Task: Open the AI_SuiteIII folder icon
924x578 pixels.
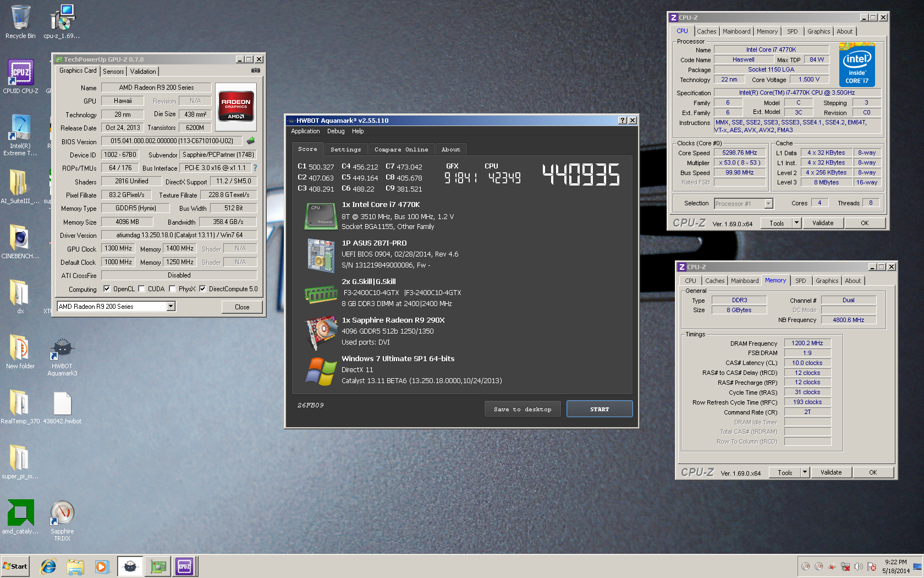Action: 20,187
